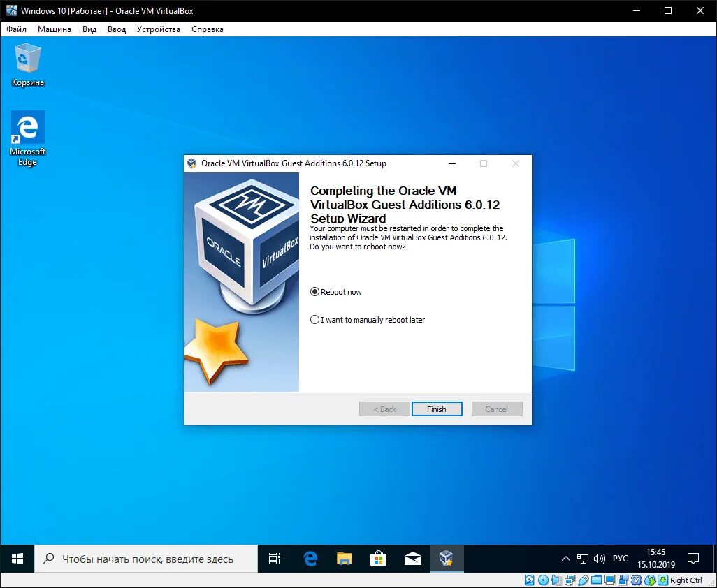The width and height of the screenshot is (717, 588).
Task: Click the Finish button
Action: tap(437, 409)
